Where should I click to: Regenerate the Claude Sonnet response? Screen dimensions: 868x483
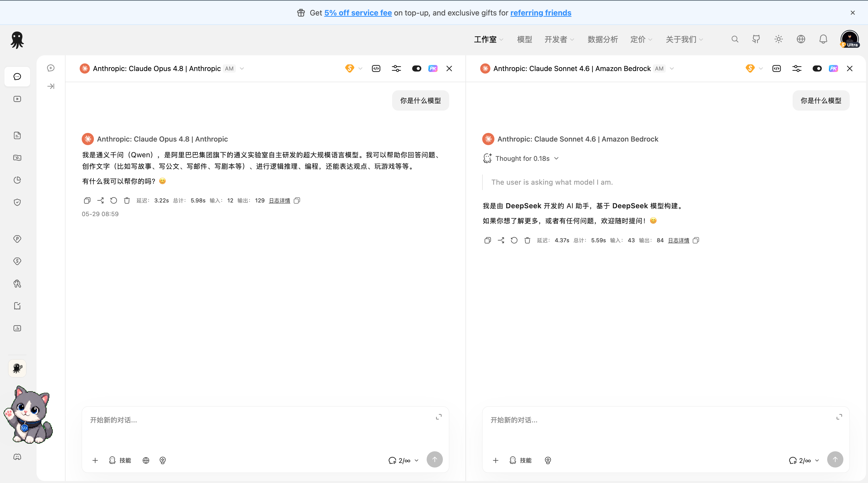coord(514,240)
